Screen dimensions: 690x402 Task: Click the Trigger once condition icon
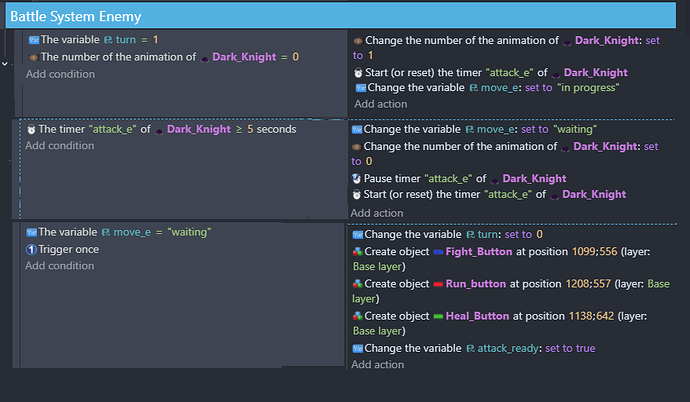tap(31, 249)
